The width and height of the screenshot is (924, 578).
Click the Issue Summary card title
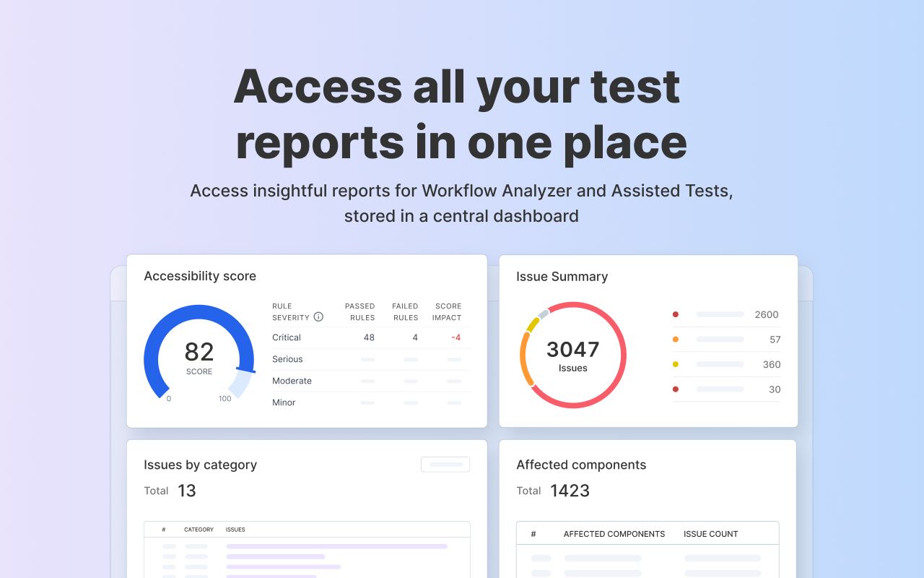[562, 277]
